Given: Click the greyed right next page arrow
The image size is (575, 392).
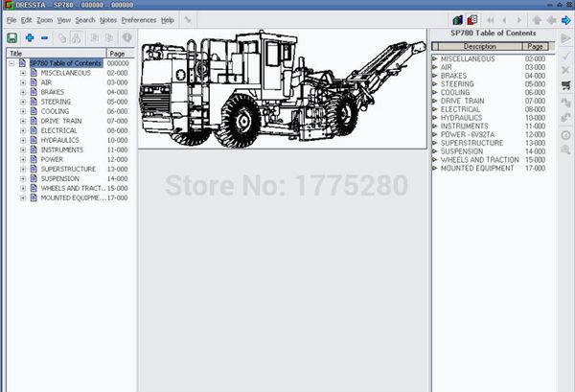Looking at the screenshot, I should pyautogui.click(x=519, y=20).
